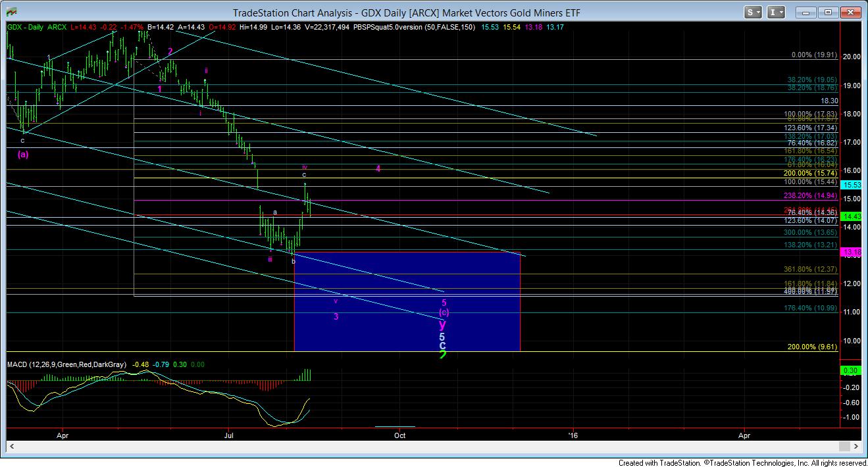Click the magenta iii wave label

tap(270, 259)
